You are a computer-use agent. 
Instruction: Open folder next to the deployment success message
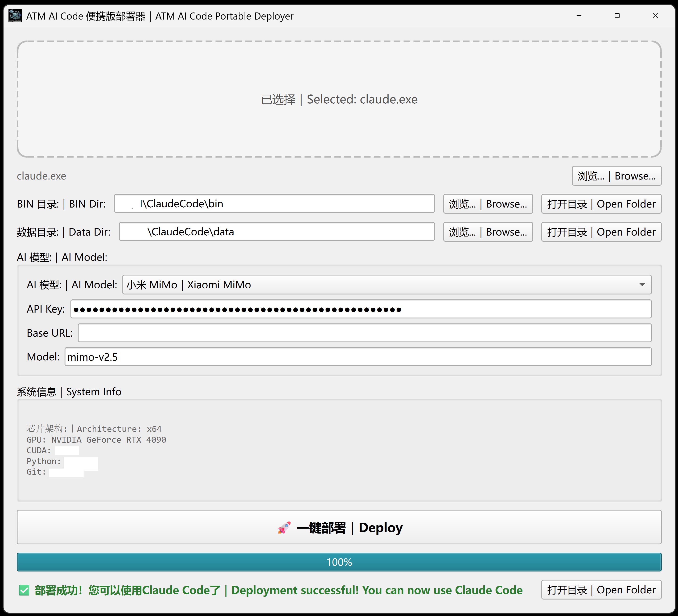tap(601, 590)
